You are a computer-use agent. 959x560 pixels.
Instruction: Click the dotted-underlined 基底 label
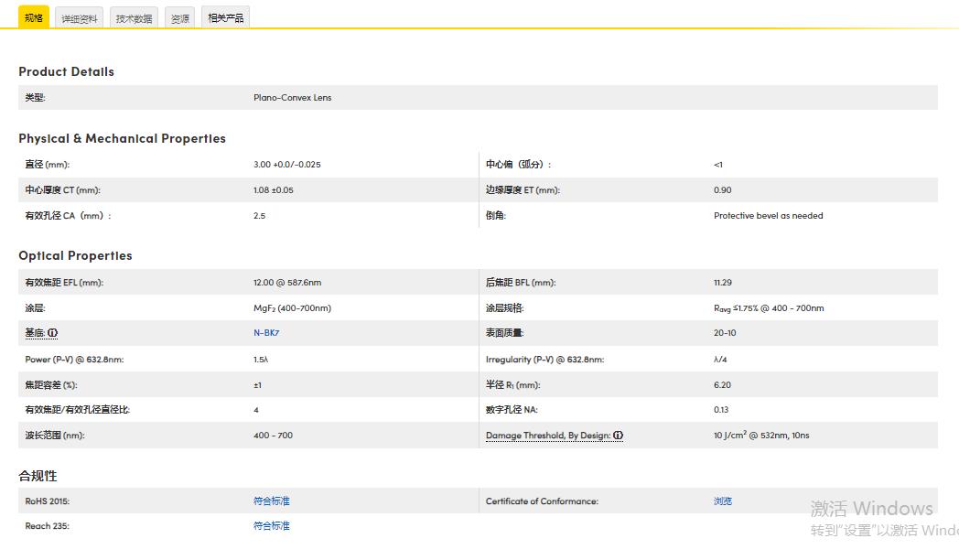(x=35, y=333)
